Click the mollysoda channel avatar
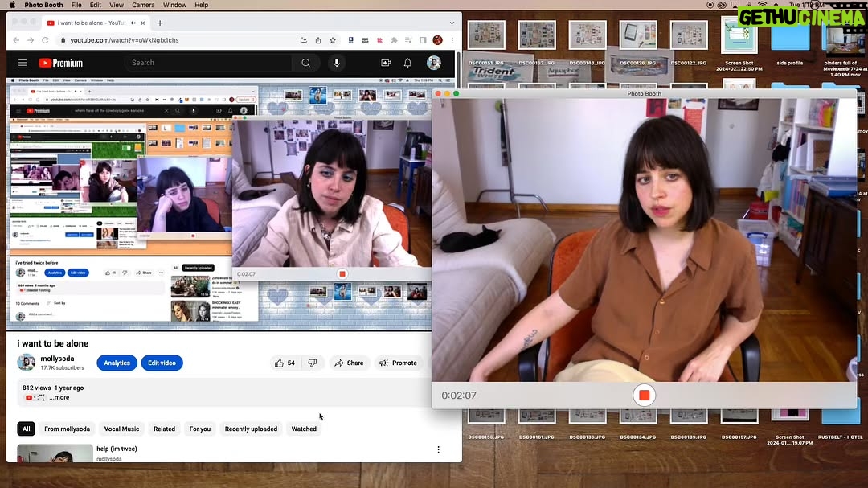The width and height of the screenshot is (868, 488). (26, 363)
